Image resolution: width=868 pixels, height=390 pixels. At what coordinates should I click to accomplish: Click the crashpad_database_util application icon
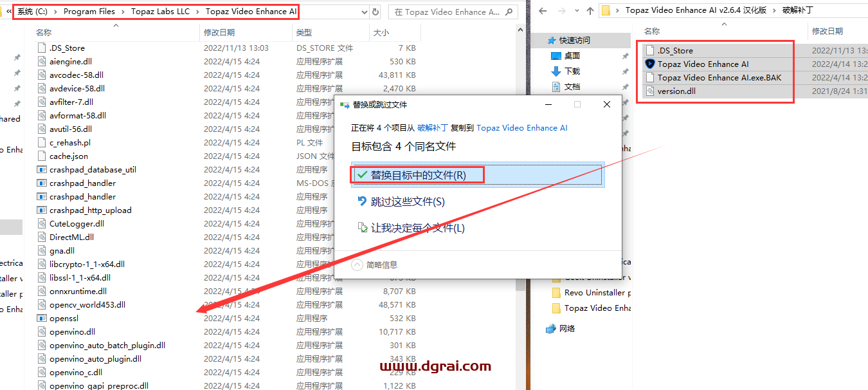42,170
